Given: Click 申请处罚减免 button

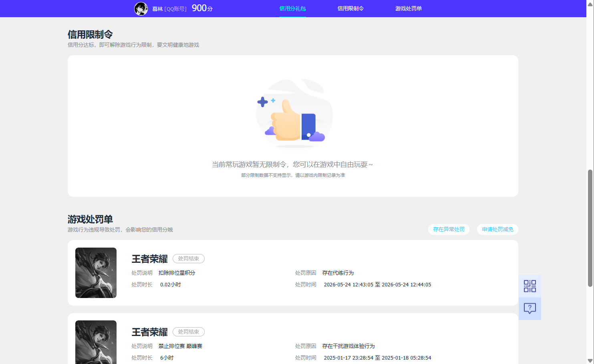Looking at the screenshot, I should tap(497, 229).
